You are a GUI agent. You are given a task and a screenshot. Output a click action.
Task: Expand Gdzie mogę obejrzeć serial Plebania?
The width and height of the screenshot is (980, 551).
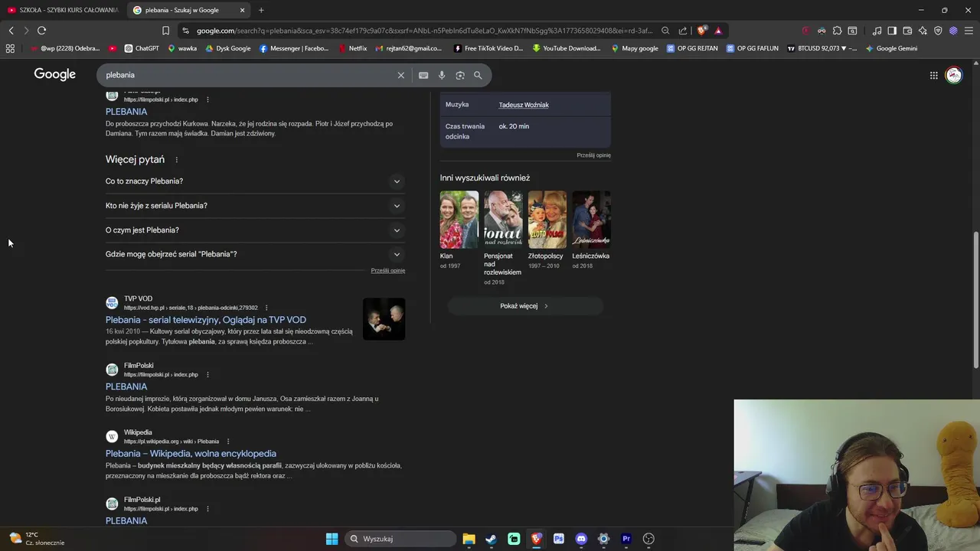pos(255,254)
